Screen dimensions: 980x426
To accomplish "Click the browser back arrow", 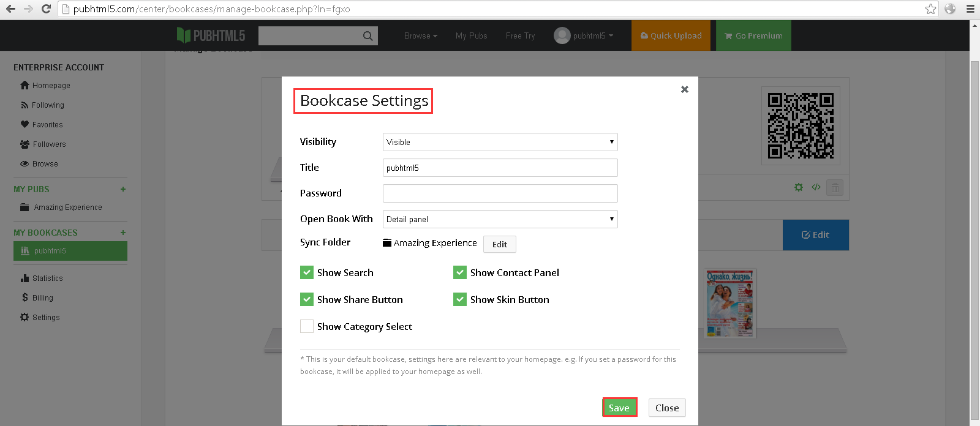I will pos(10,9).
